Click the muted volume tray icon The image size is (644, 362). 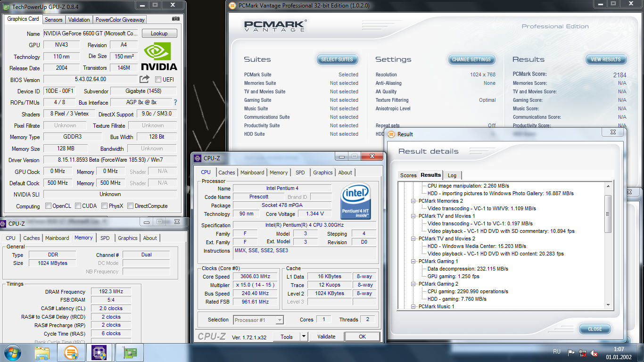point(594,353)
